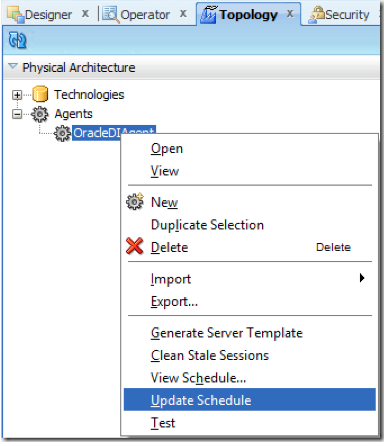The image size is (384, 446).
Task: Click the Technologies database cylinder icon
Action: click(x=40, y=94)
